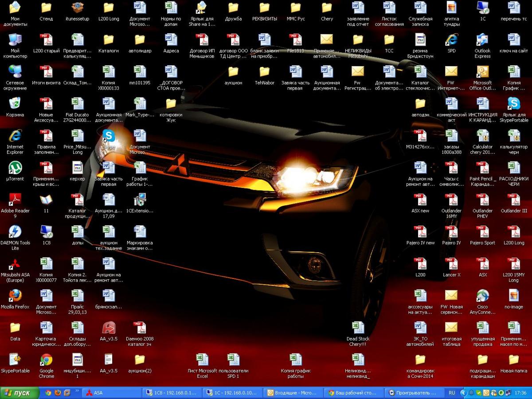Image resolution: width=532 pixels, height=399 pixels.
Task: Launch Google Chrome desktop shortcut
Action: (x=46, y=360)
